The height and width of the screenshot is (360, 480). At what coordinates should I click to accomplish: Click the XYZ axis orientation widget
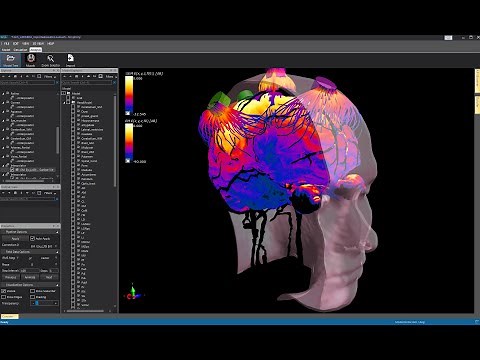[x=133, y=292]
